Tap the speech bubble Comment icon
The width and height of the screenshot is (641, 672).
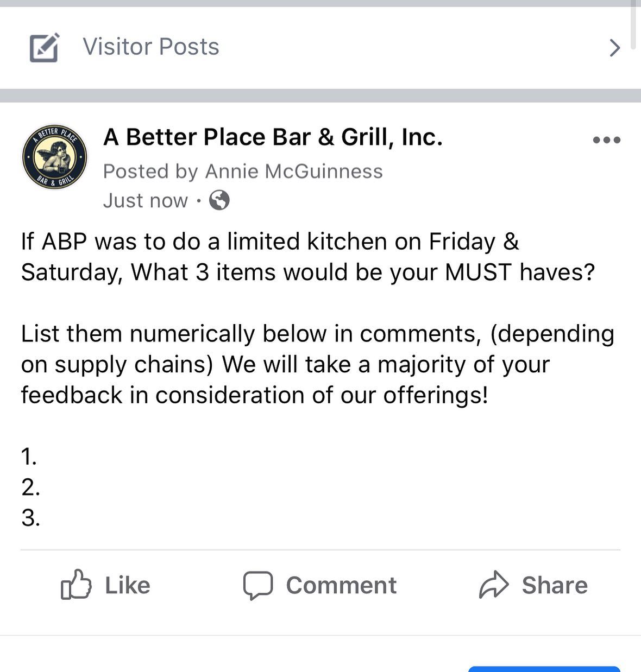pos(257,585)
